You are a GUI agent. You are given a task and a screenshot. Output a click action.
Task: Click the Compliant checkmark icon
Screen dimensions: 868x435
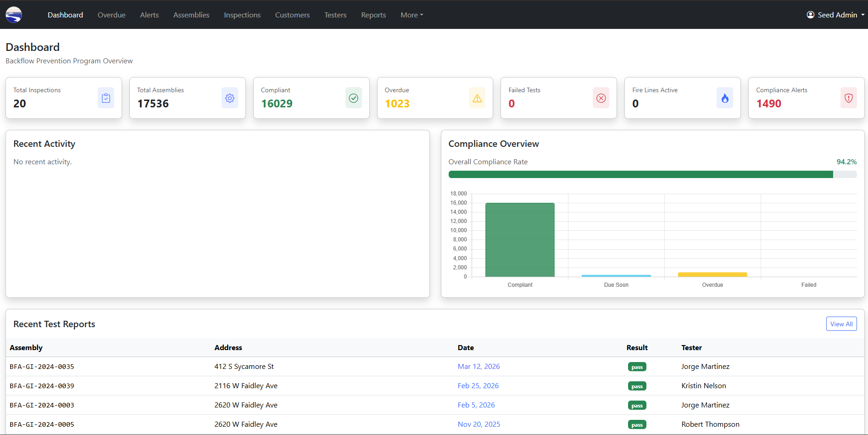[354, 98]
